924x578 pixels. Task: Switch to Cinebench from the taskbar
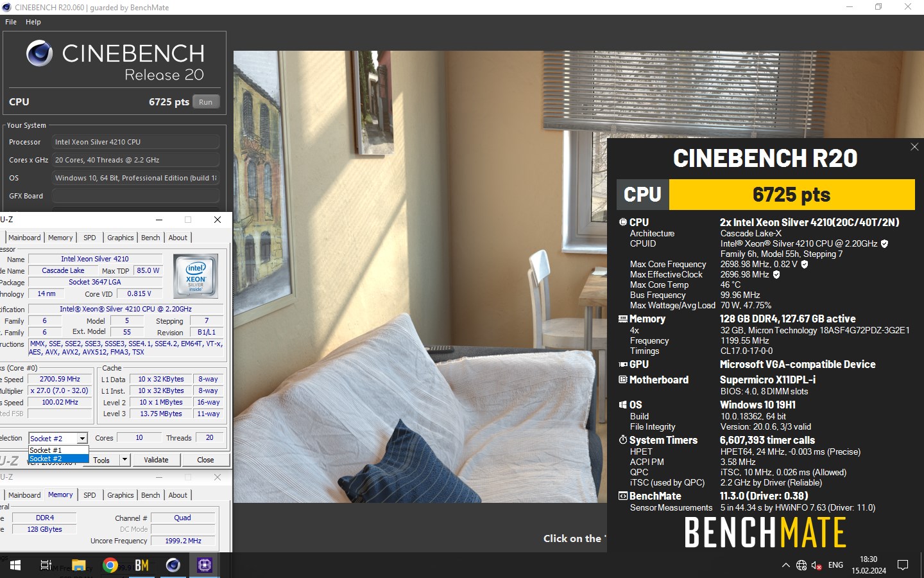[x=173, y=565]
